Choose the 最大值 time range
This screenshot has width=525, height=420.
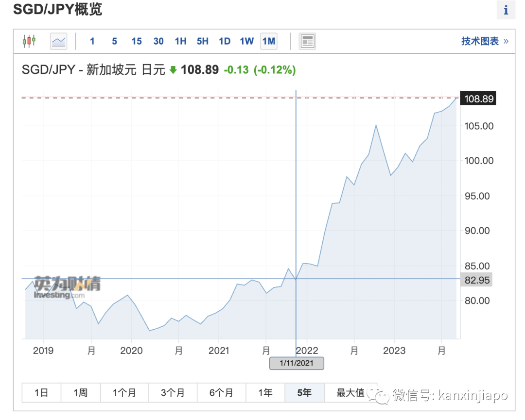[350, 393]
